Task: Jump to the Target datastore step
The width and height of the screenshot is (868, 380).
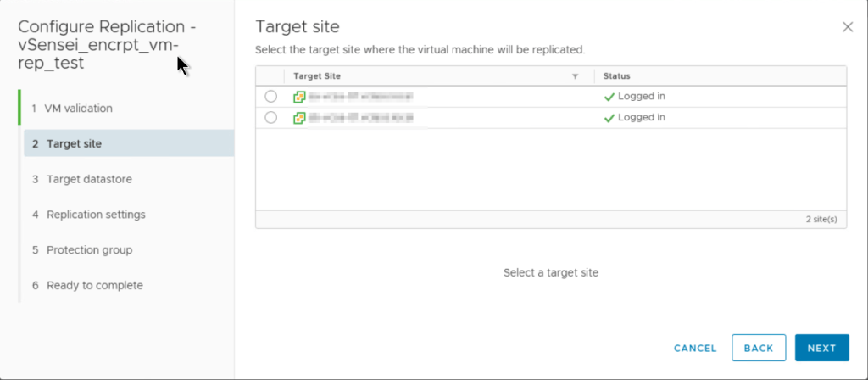Action: [88, 179]
